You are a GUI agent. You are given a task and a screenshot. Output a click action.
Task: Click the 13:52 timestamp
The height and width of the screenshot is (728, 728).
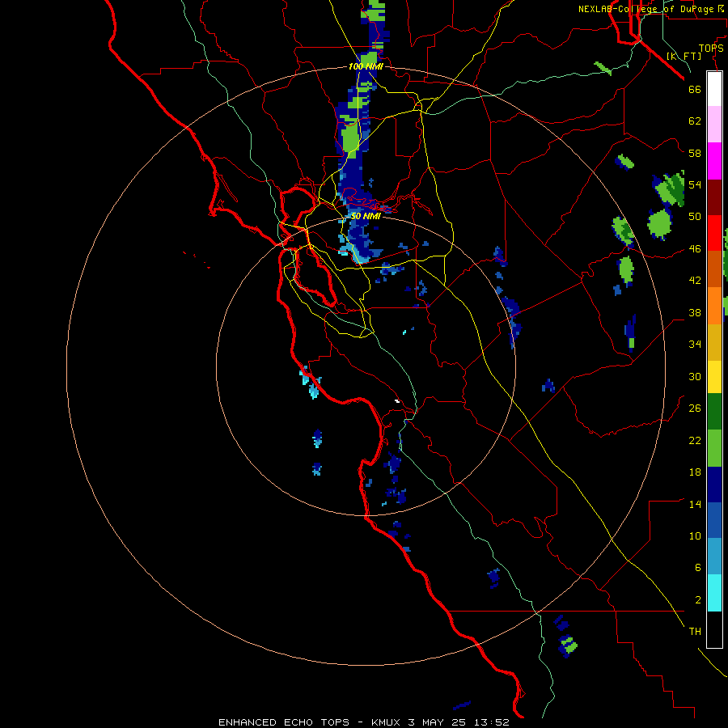pyautogui.click(x=492, y=722)
